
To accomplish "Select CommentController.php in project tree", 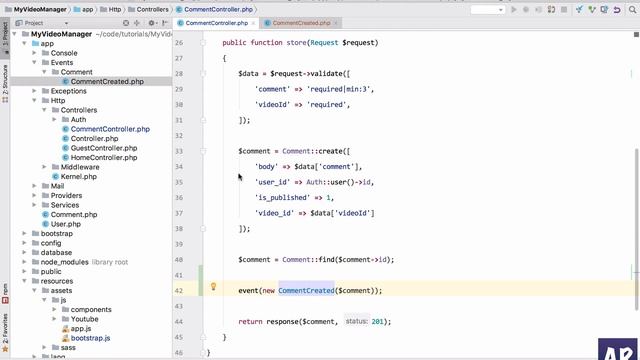I will point(110,129).
